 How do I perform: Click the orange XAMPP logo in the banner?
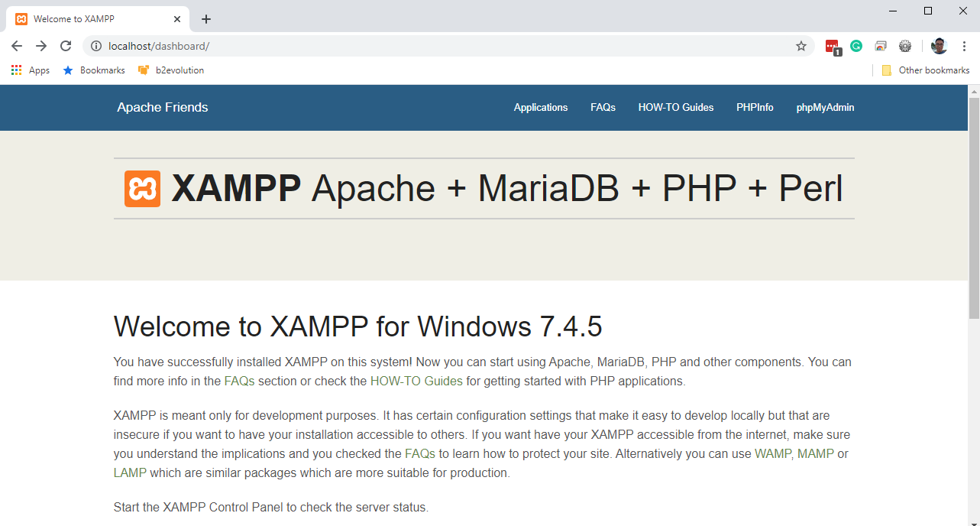point(143,189)
